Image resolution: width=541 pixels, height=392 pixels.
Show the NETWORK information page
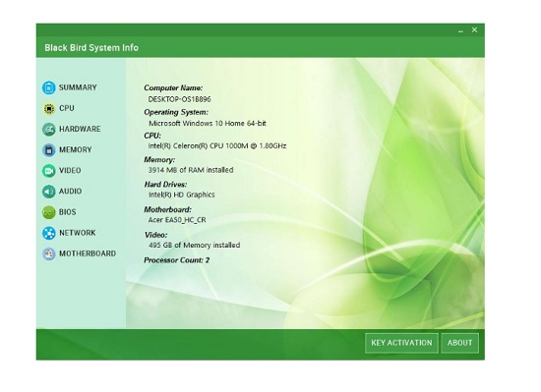[78, 233]
